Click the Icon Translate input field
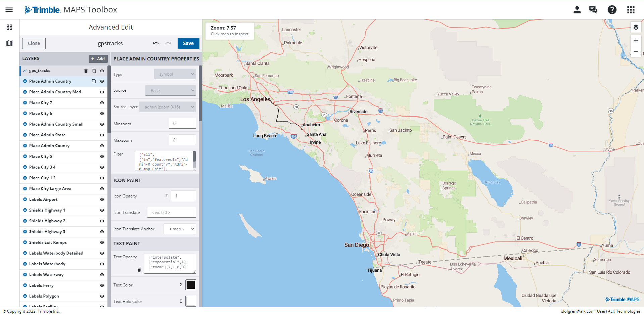This screenshot has width=644, height=315. point(171,212)
